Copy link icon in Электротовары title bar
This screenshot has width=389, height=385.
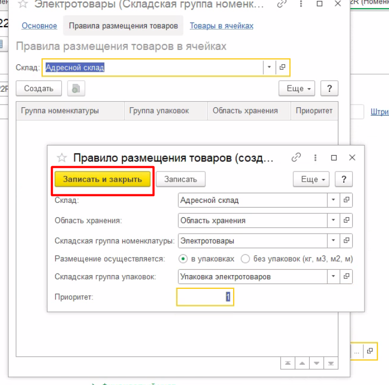pyautogui.click(x=282, y=4)
